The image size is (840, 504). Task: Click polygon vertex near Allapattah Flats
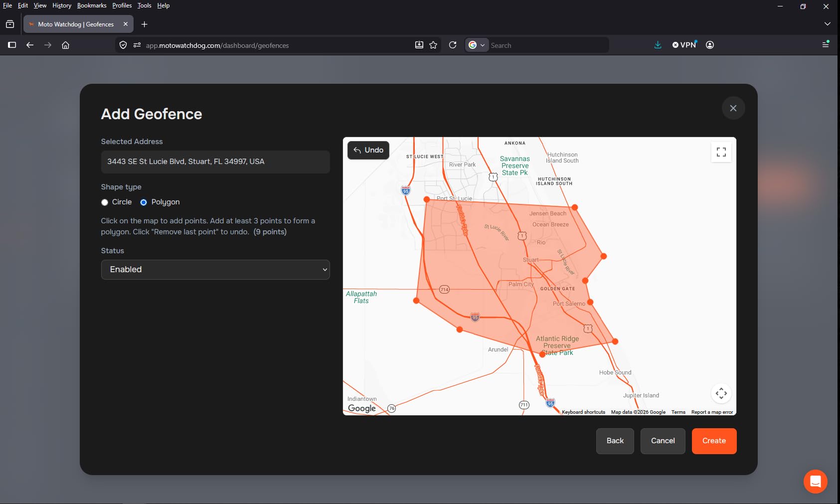coord(416,301)
